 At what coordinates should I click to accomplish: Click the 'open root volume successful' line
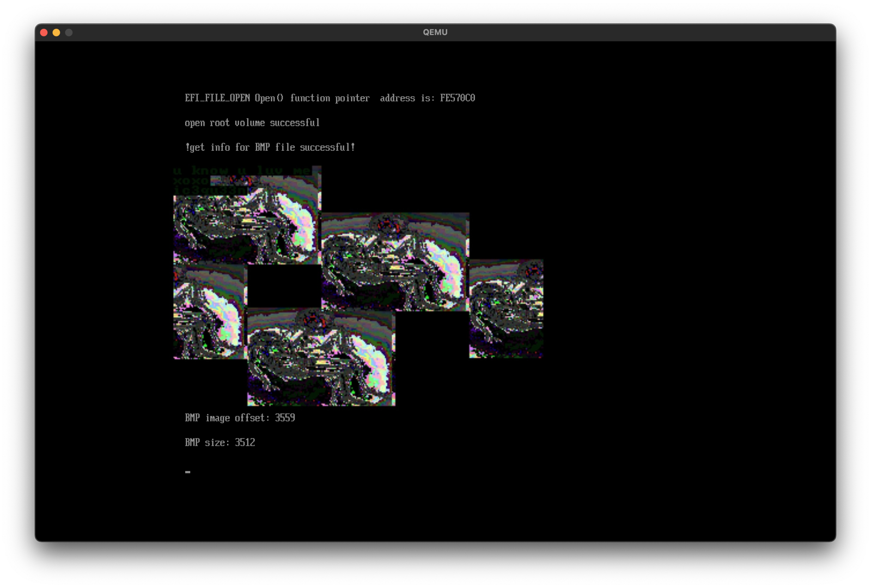pos(252,123)
